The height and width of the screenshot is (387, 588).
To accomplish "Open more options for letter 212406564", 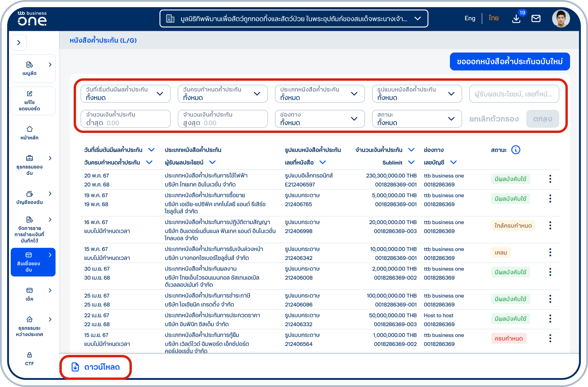I will click(550, 338).
